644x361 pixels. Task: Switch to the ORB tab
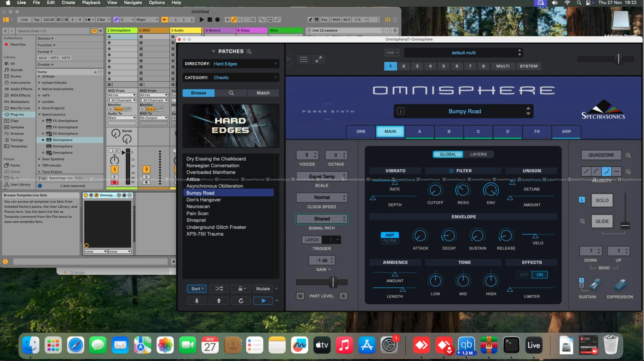click(361, 131)
